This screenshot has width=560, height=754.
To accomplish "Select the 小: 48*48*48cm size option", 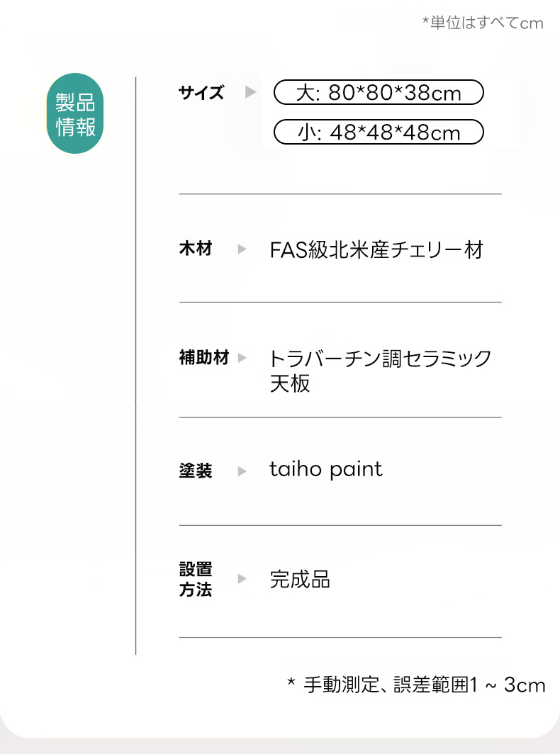I will (379, 132).
